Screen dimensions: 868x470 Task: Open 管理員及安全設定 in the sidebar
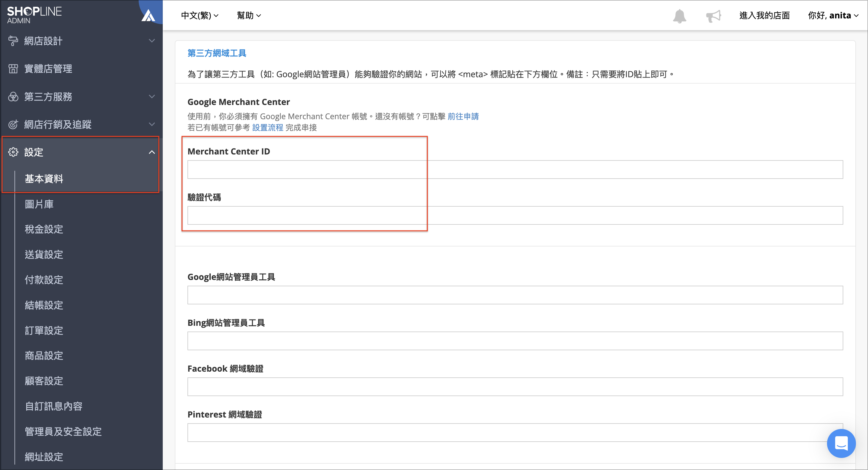point(63,432)
